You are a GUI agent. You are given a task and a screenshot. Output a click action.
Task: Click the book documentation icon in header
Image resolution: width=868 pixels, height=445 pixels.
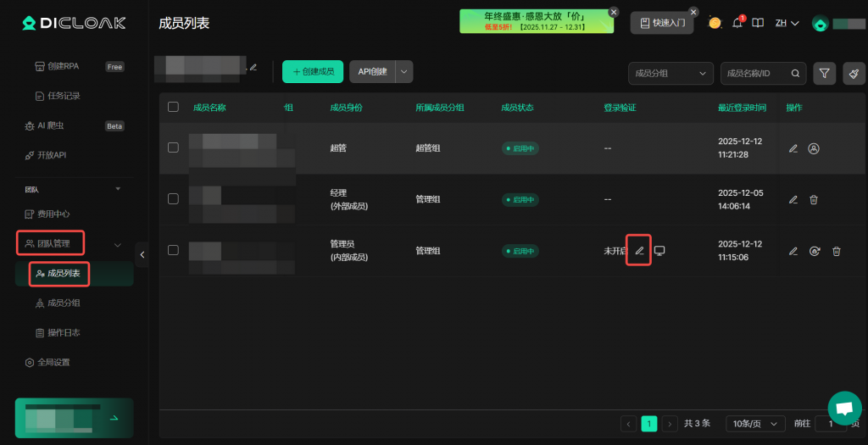pyautogui.click(x=758, y=23)
